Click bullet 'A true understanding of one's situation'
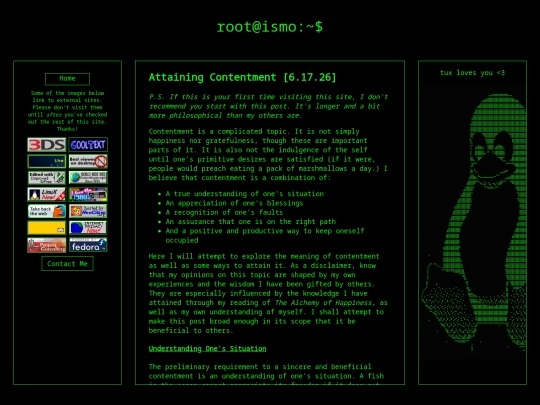 245,194
